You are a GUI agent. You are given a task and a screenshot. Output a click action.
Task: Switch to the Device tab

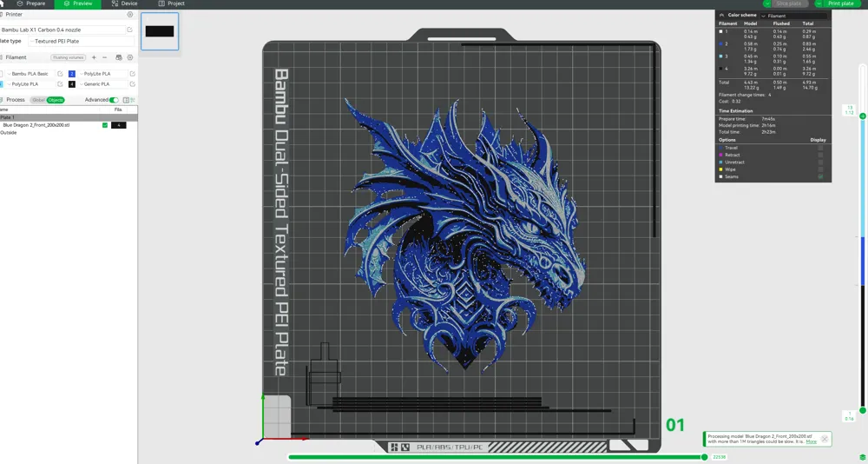[x=124, y=3]
